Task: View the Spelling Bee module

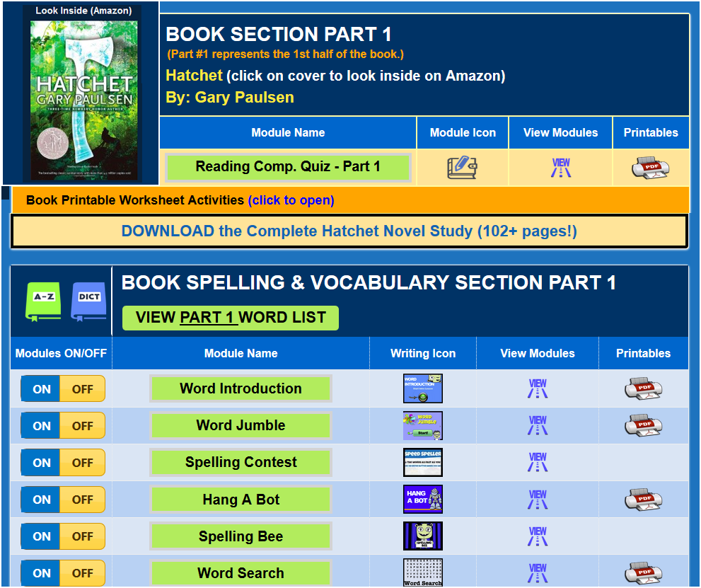Action: pyautogui.click(x=538, y=536)
